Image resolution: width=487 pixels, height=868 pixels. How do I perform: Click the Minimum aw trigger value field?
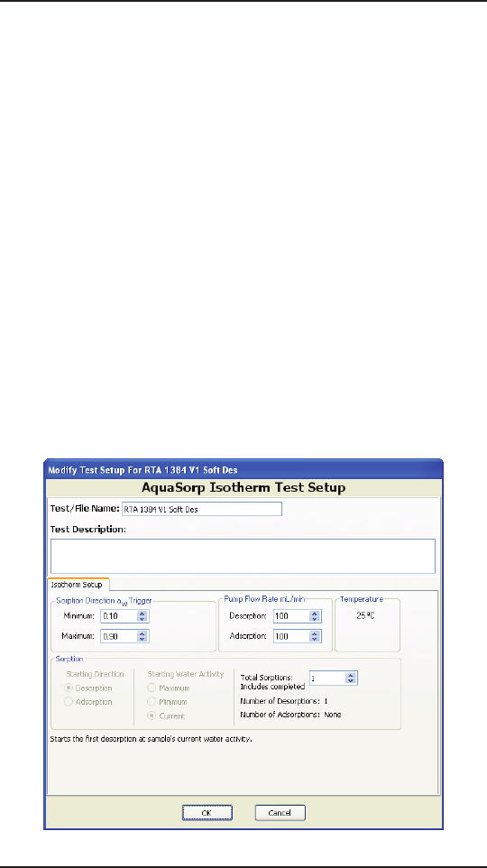119,615
